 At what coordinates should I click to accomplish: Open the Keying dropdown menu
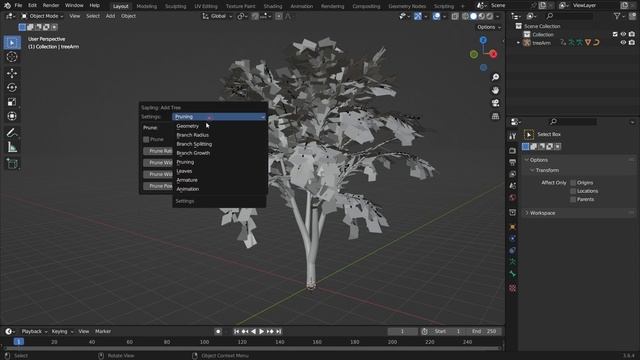[62, 331]
